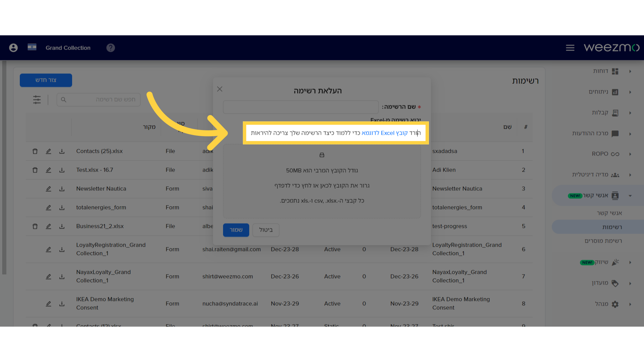
Task: Expand the מדיה דיגיטלית sidebar section
Action: (x=630, y=175)
